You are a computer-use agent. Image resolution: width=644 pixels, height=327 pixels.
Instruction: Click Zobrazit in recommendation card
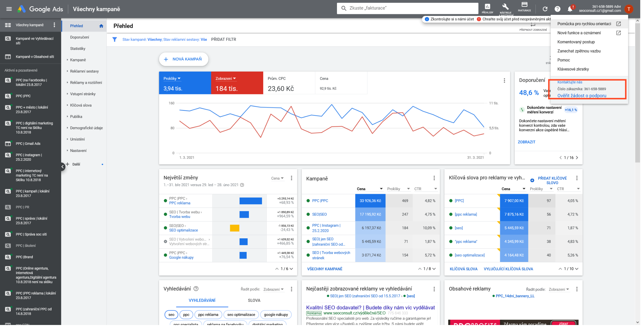coord(529,143)
